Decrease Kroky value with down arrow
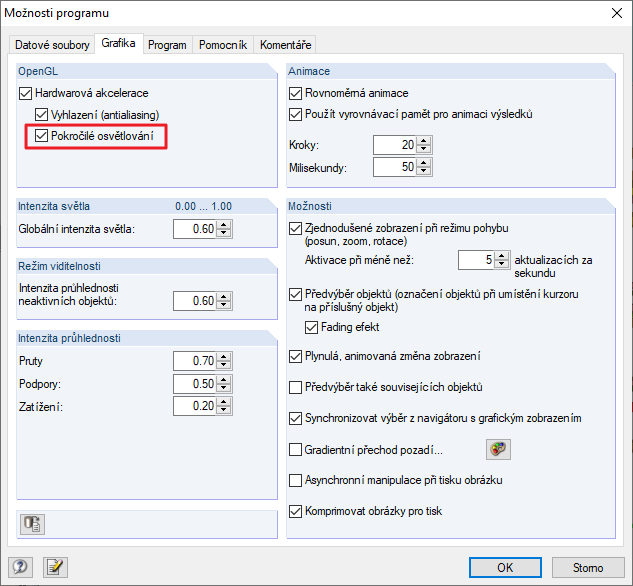Image resolution: width=633 pixels, height=586 pixels. click(423, 149)
